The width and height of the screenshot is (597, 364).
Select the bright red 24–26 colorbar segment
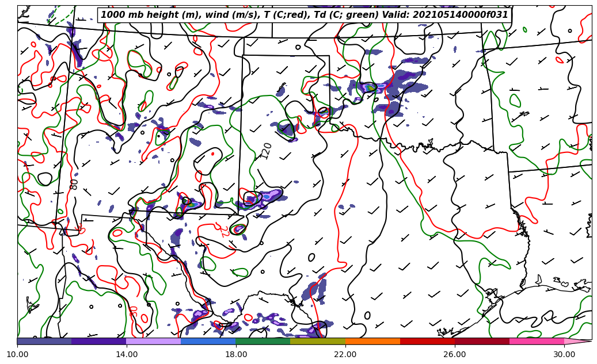[427, 341]
